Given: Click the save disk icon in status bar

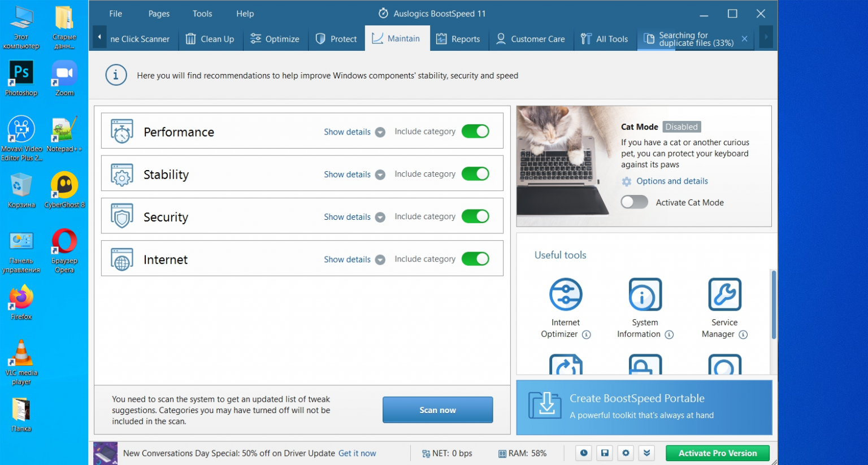Looking at the screenshot, I should tap(605, 453).
